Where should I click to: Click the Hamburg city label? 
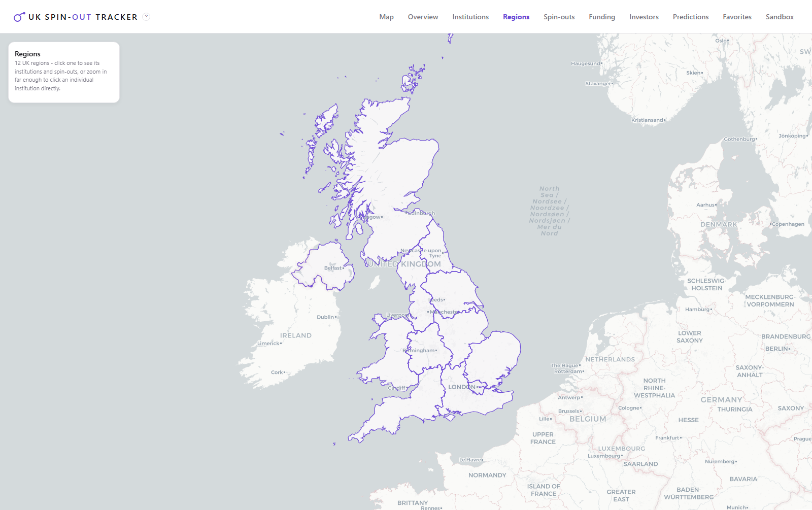[x=698, y=309]
